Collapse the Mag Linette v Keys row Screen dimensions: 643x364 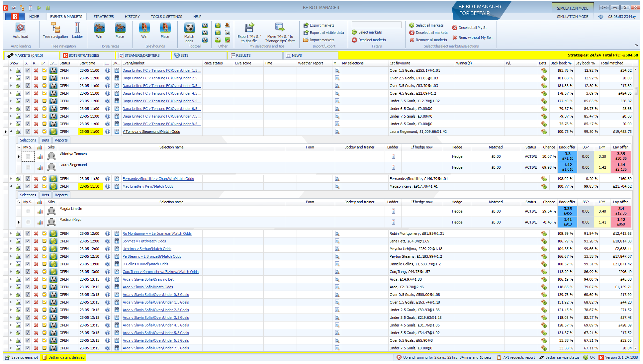(11, 186)
